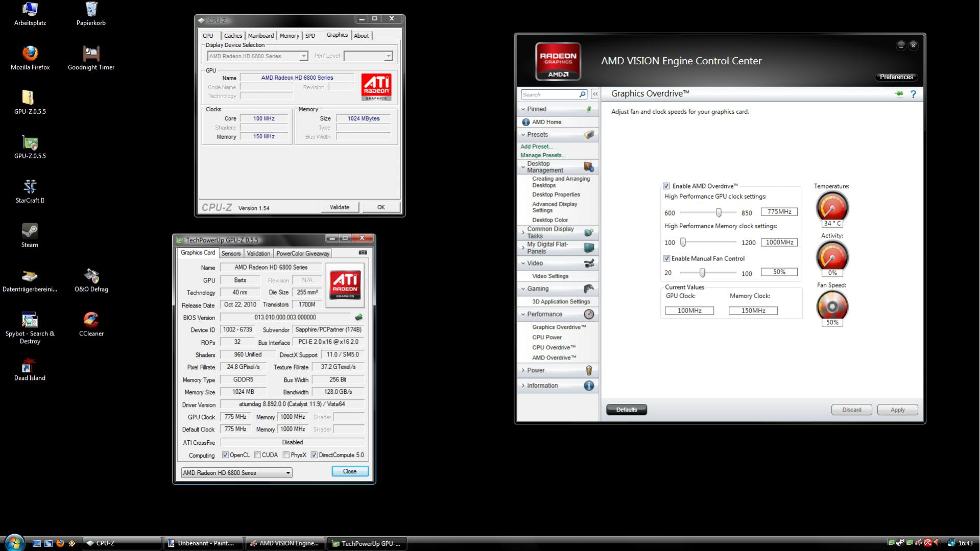
Task: Open the Papierkorb recycle bin icon
Action: [x=91, y=14]
